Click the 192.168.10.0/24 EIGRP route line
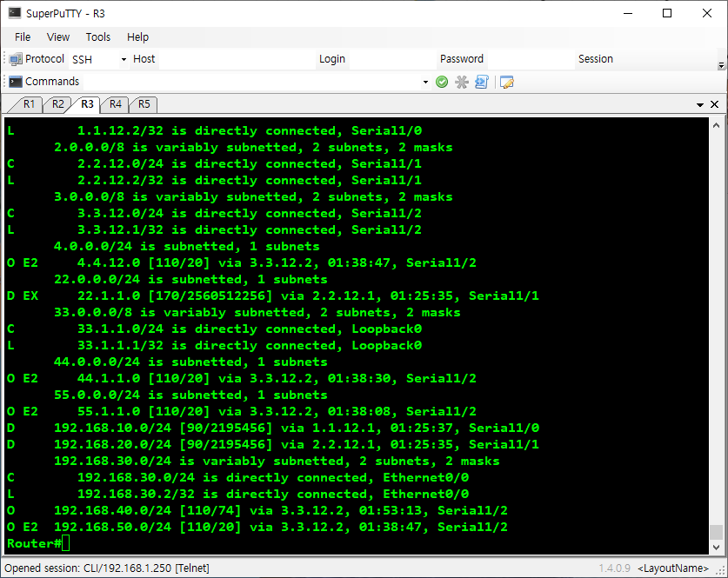The width and height of the screenshot is (728, 578). coord(272,428)
